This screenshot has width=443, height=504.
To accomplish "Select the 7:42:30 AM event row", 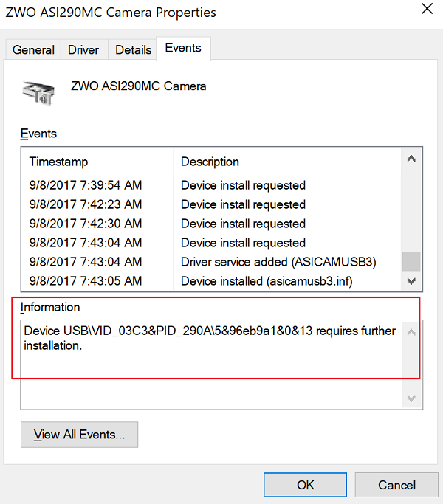I will (x=211, y=224).
